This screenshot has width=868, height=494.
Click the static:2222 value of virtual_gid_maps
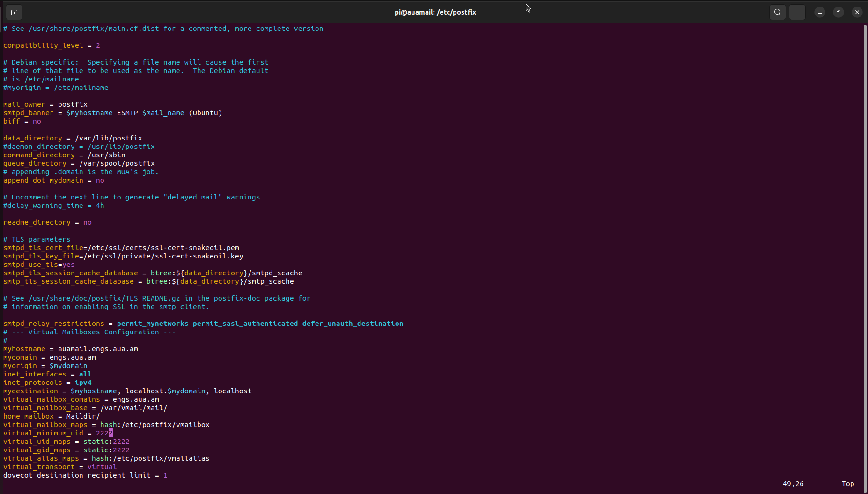click(106, 450)
